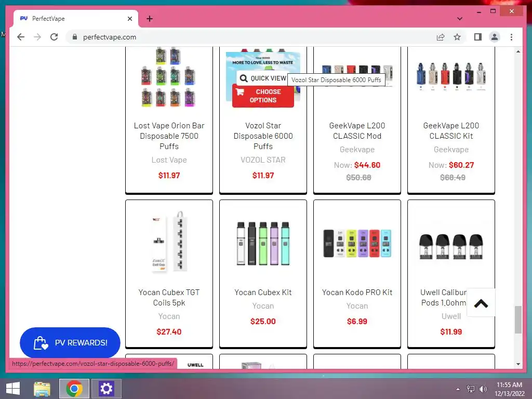
Task: Open File Explorer from taskbar
Action: click(x=42, y=389)
